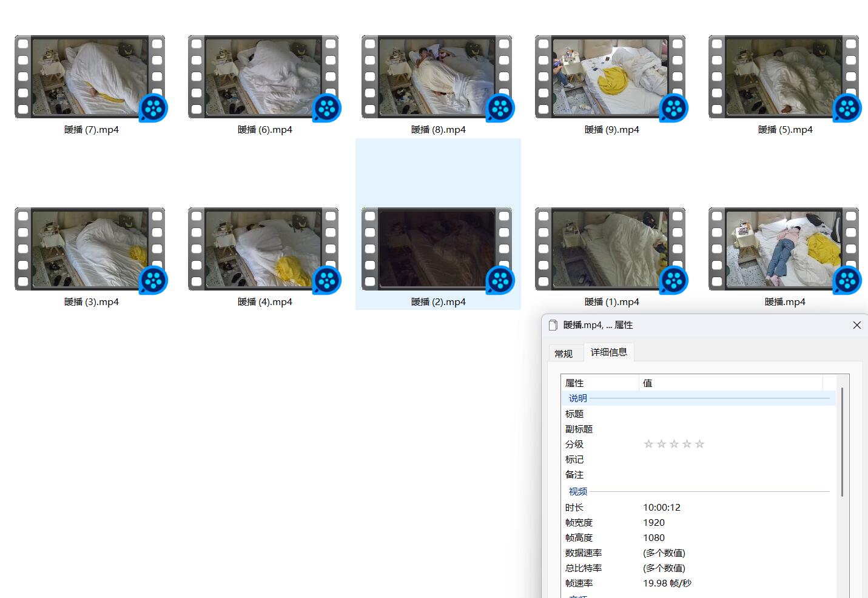Select the 暖播 (7).mp4 video file icon
This screenshot has width=868, height=598.
click(90, 76)
